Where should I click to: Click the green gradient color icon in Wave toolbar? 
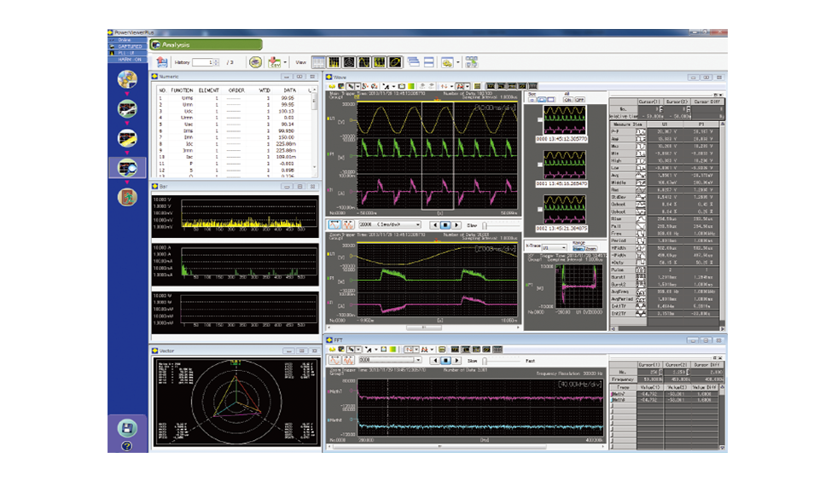[x=411, y=86]
